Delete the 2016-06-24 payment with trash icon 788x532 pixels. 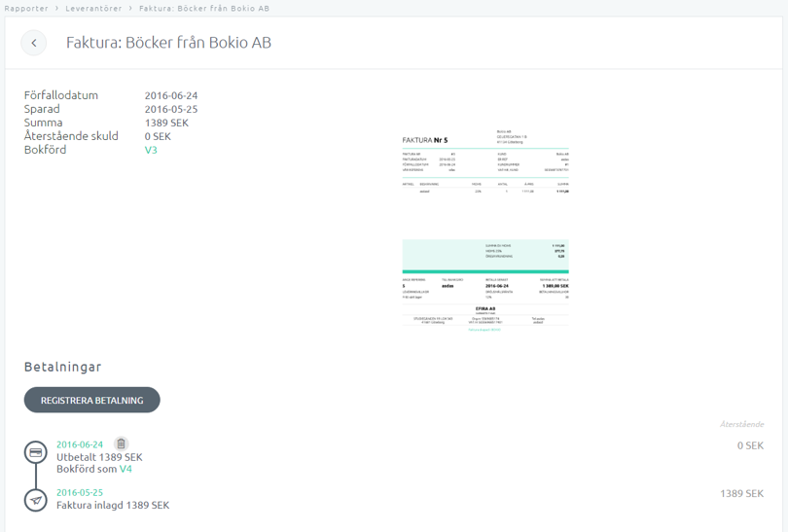click(x=121, y=444)
